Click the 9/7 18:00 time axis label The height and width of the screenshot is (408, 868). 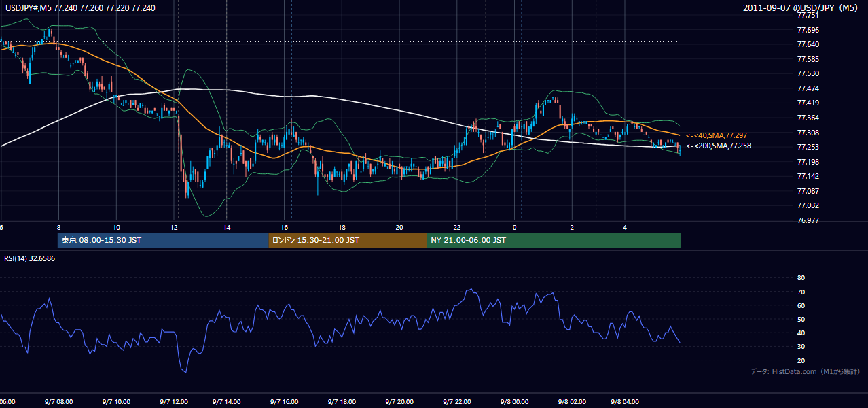342,402
